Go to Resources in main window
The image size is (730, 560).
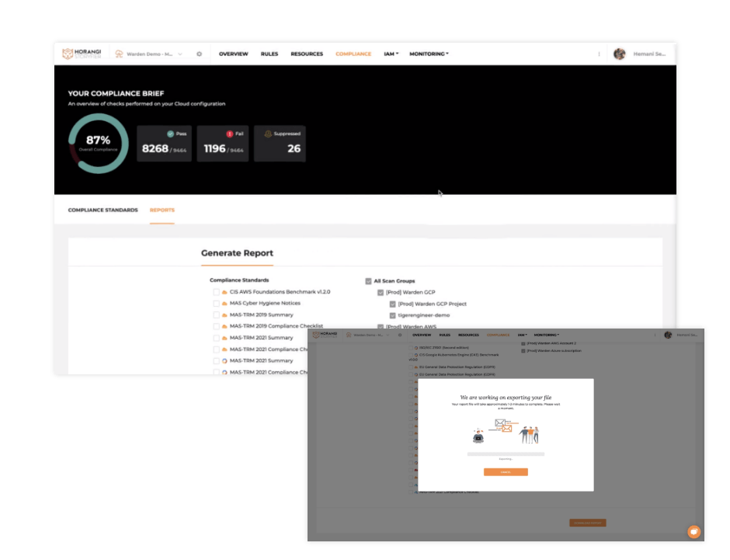[x=307, y=54]
